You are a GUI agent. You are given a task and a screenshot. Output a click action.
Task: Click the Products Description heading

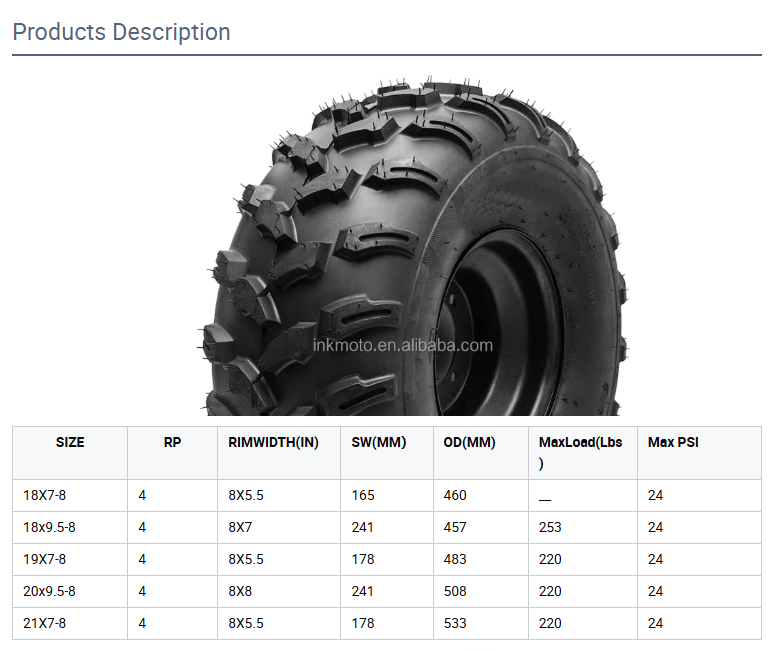click(x=121, y=32)
